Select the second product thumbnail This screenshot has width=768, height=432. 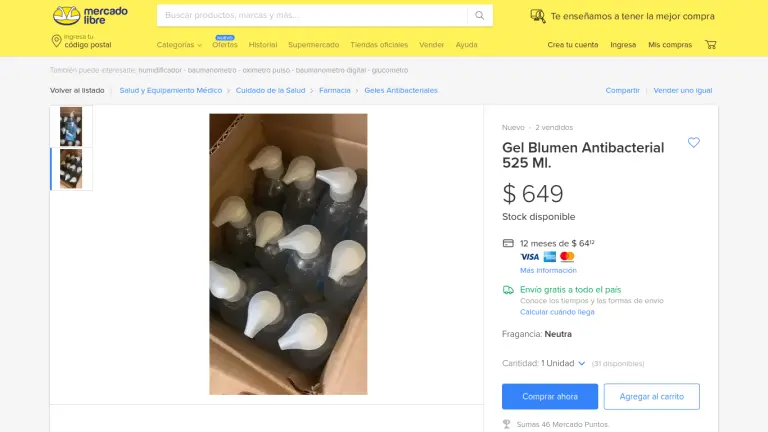pyautogui.click(x=71, y=169)
